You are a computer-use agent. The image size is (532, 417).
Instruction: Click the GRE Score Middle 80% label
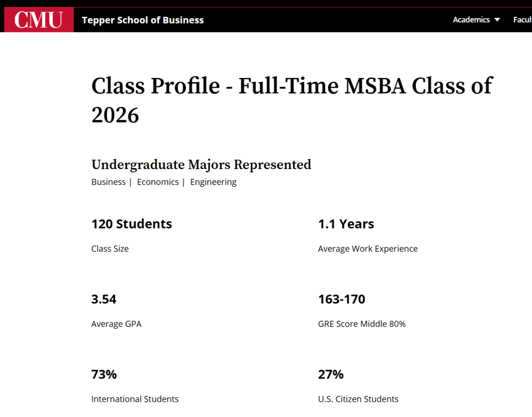click(362, 324)
